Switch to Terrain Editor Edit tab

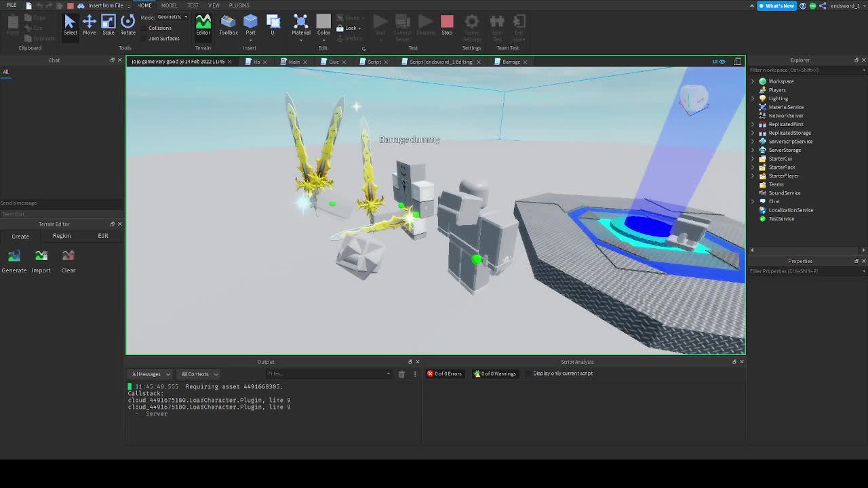point(103,236)
